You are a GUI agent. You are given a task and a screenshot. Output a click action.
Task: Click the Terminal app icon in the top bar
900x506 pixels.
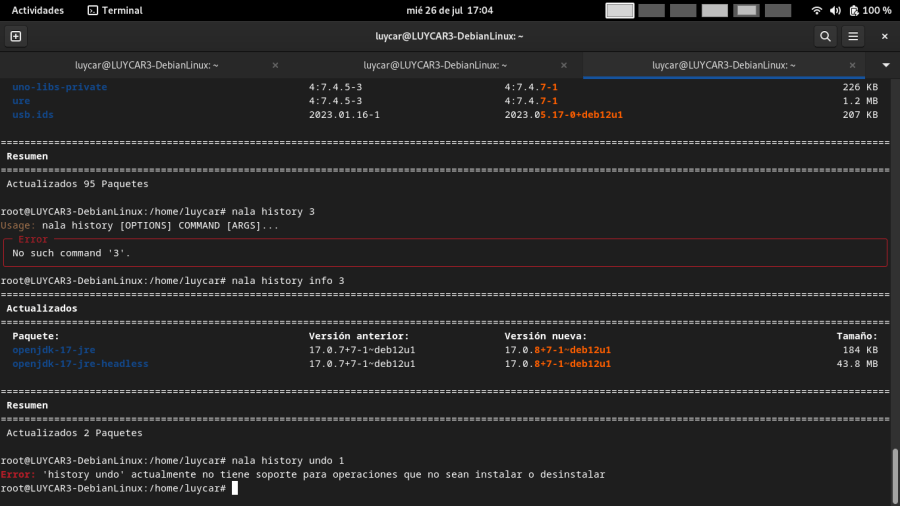(x=93, y=10)
